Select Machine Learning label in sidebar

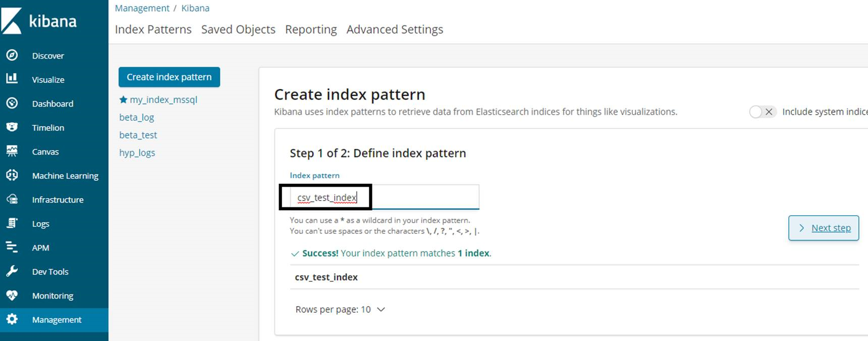tap(65, 176)
